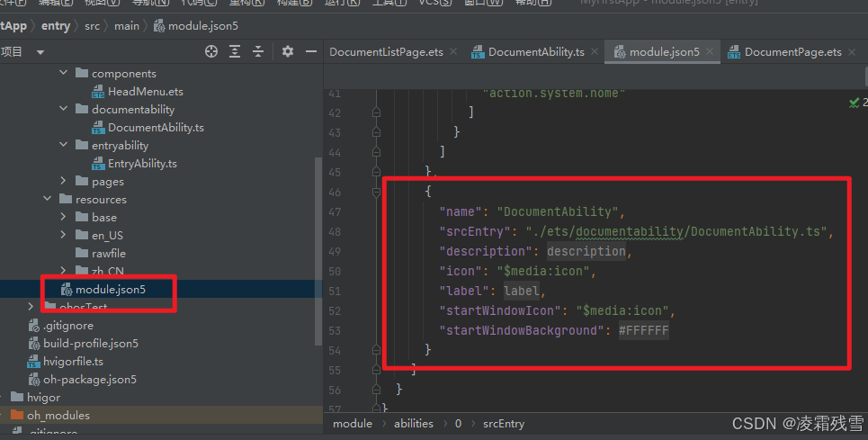Click the module.json5 breadcrumb file icon

[159, 26]
